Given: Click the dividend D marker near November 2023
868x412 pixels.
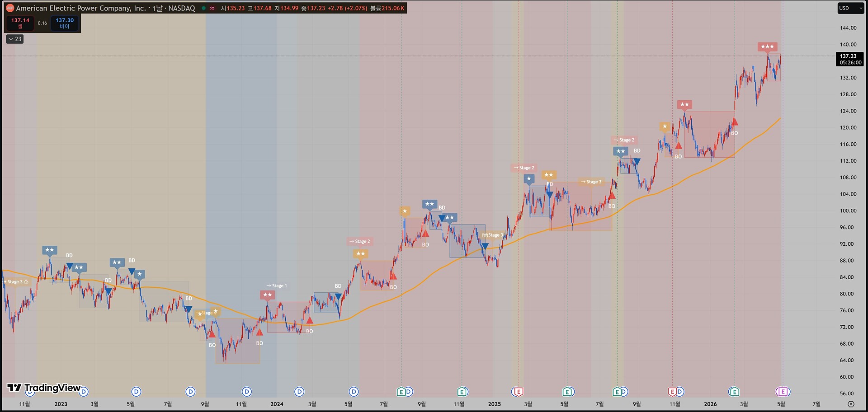Looking at the screenshot, I should (x=246, y=392).
